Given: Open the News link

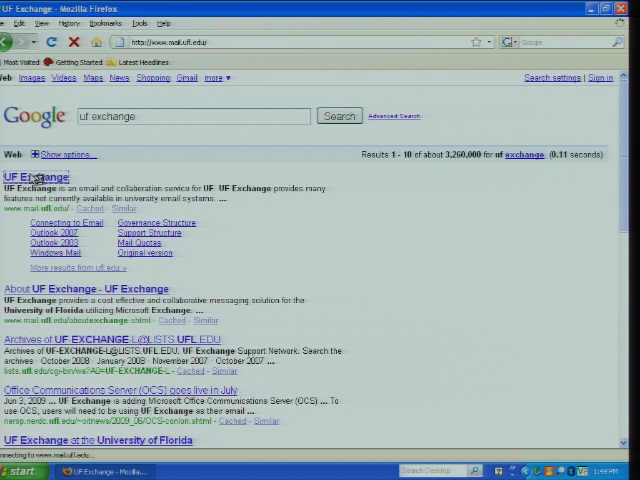Looking at the screenshot, I should pyautogui.click(x=119, y=78).
